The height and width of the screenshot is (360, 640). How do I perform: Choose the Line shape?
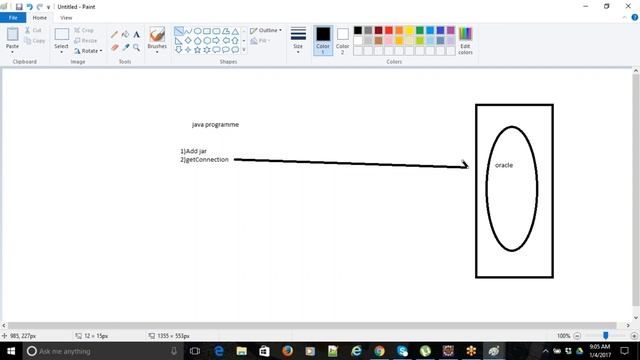[179, 31]
